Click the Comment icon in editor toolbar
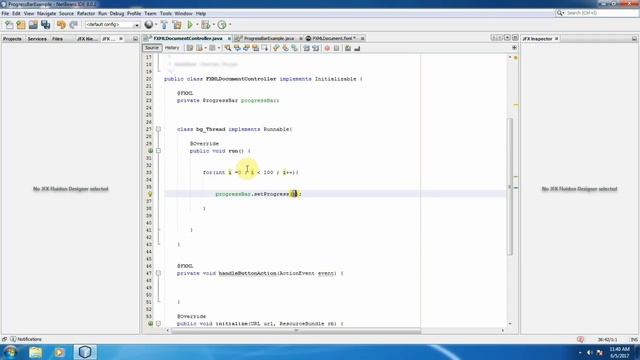The width and height of the screenshot is (640, 360). (348, 49)
